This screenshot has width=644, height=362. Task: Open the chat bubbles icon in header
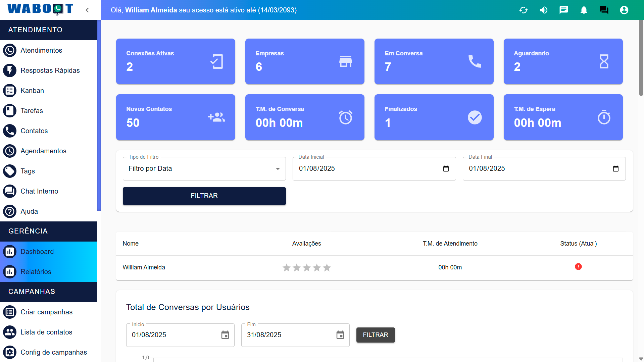pos(604,10)
